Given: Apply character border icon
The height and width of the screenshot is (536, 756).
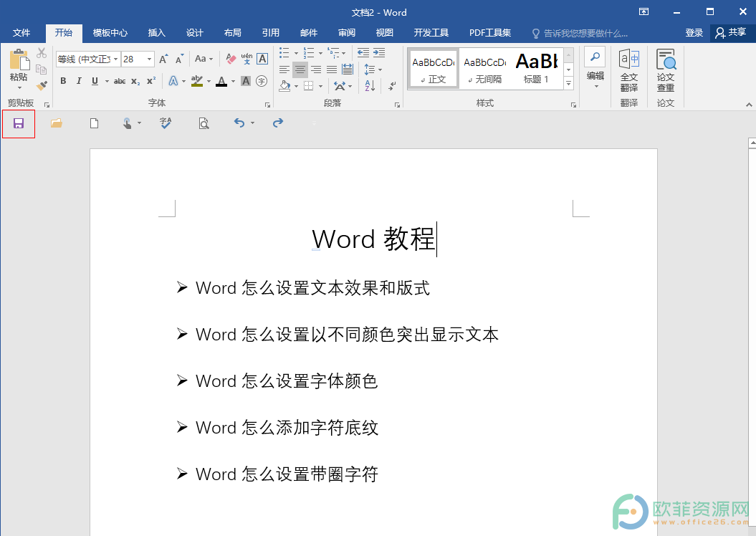Looking at the screenshot, I should (262, 59).
